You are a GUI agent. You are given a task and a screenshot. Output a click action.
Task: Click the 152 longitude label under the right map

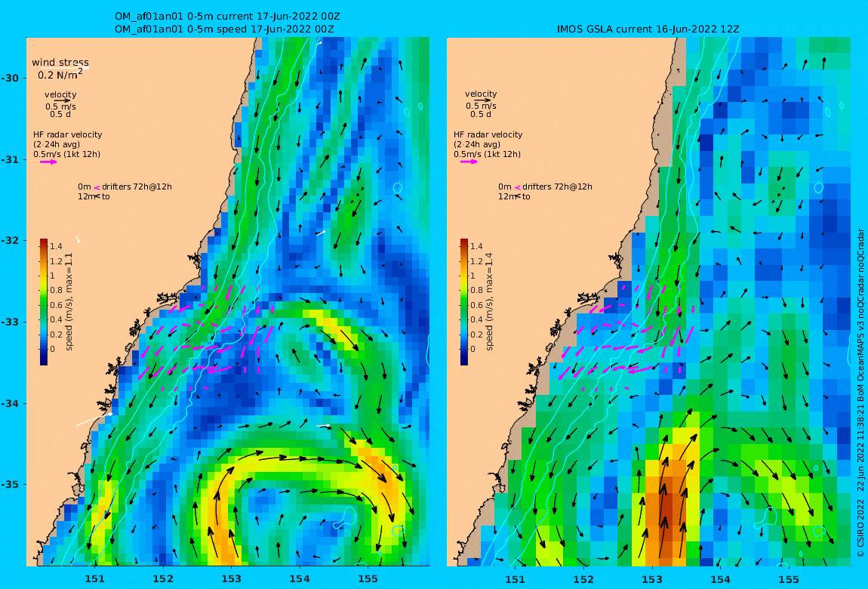(583, 579)
